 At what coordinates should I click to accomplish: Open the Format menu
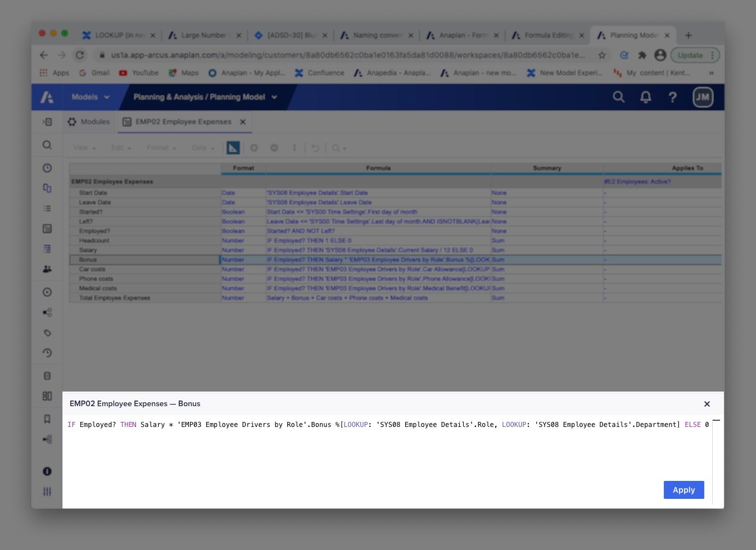[x=161, y=148]
